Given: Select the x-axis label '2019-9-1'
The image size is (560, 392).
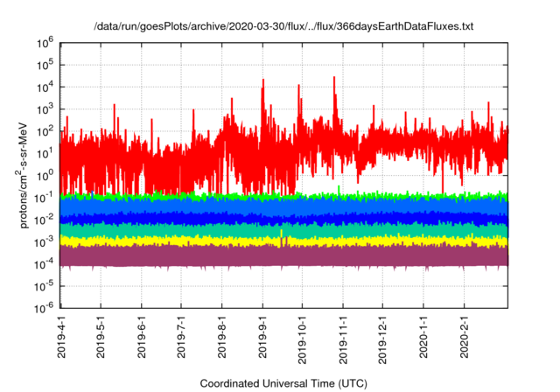Looking at the screenshot, I should coord(262,337).
